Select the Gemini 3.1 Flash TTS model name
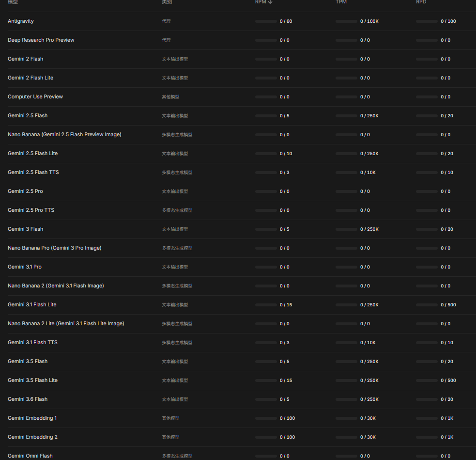 (32, 342)
